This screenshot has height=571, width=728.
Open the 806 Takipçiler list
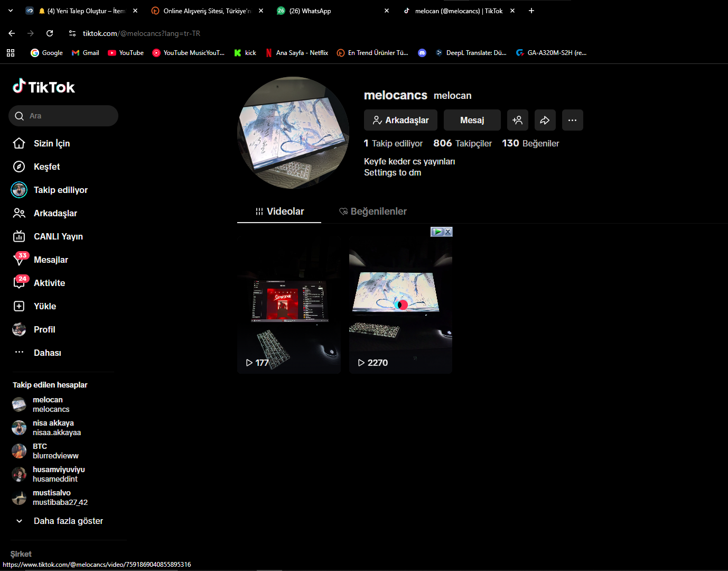pyautogui.click(x=462, y=143)
